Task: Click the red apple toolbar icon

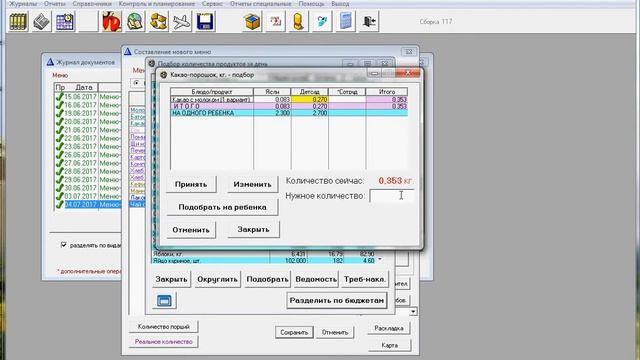Action: [111, 21]
